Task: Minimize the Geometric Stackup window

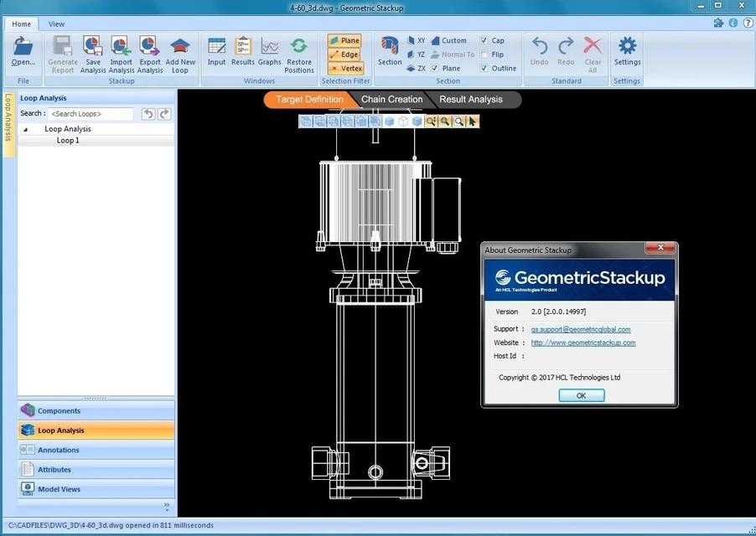Action: (701, 6)
